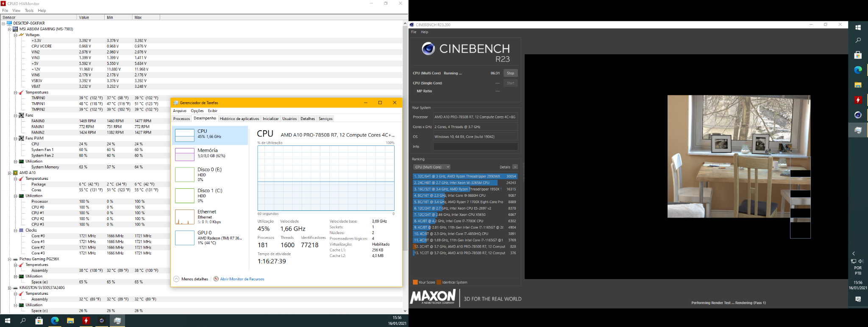The image size is (868, 327).
Task: Select the CPU graph thumbnail in Task Manager
Action: pos(185,135)
